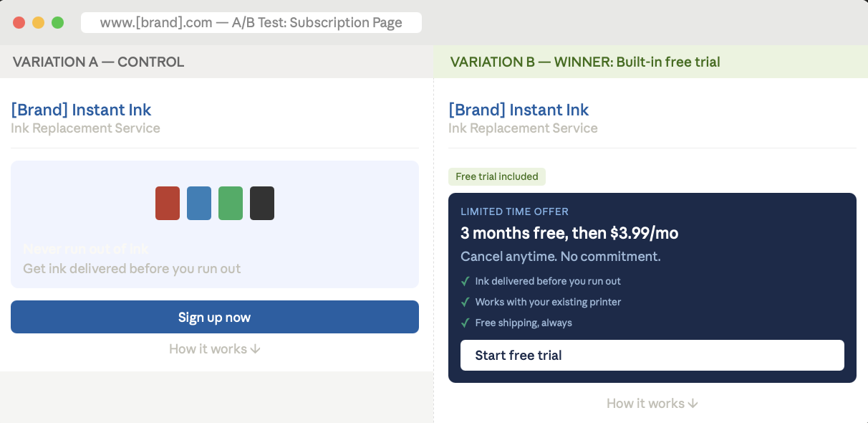Toggle checkmark beside "Free shipping, always"
Screen dimensions: 868x423
click(466, 323)
